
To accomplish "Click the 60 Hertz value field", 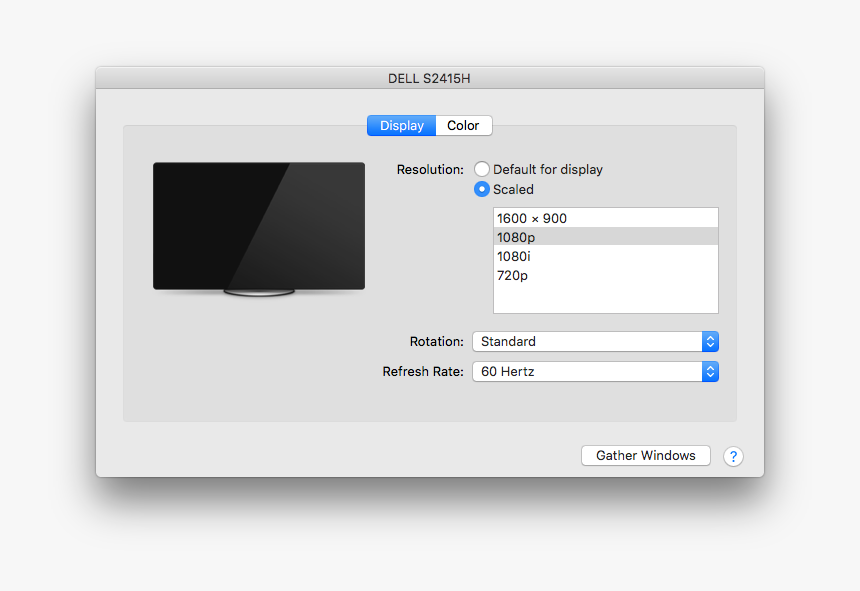I will 560,371.
